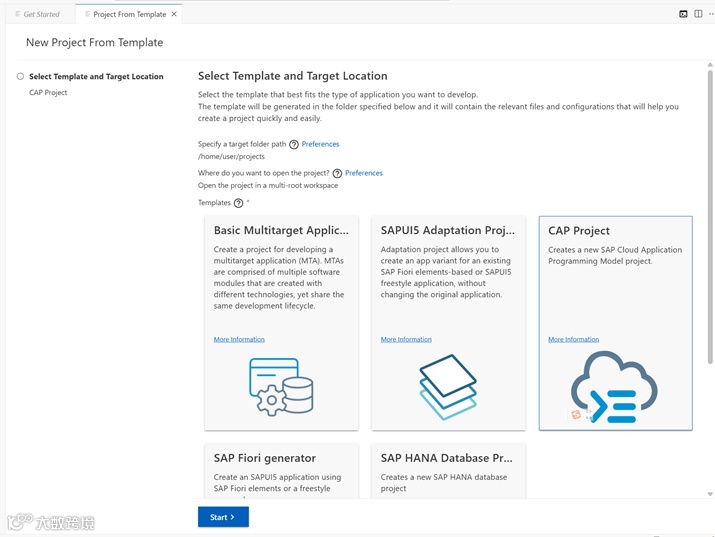This screenshot has width=715, height=537.
Task: Click the help icon next to Templates
Action: click(x=238, y=203)
